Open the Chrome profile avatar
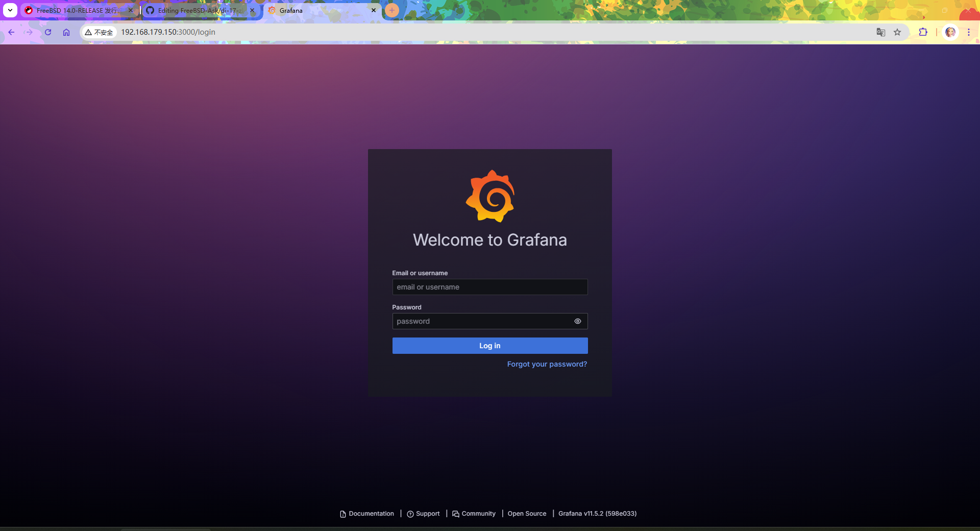This screenshot has height=531, width=980. (950, 32)
